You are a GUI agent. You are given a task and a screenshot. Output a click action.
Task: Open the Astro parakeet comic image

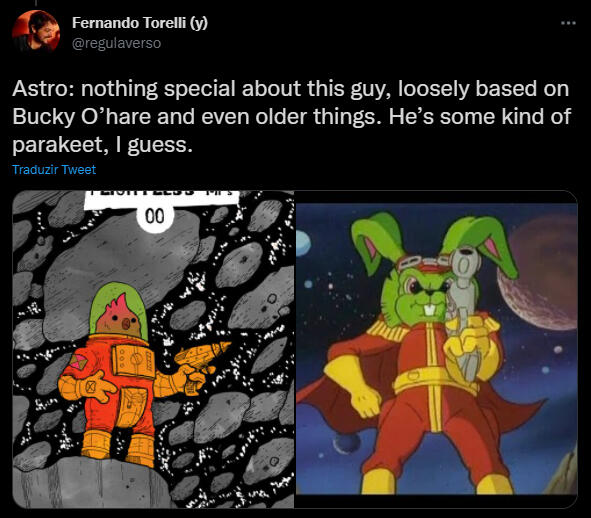coord(153,349)
